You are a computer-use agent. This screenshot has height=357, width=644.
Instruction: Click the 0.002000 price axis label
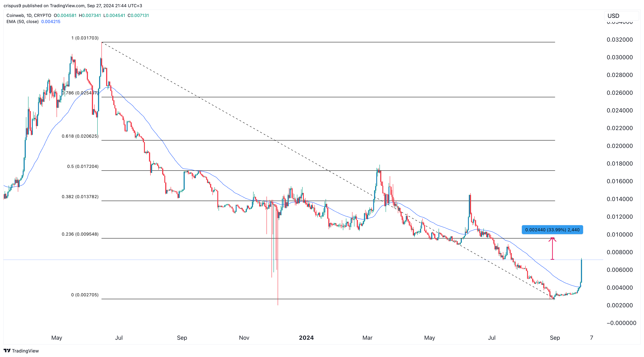click(619, 305)
